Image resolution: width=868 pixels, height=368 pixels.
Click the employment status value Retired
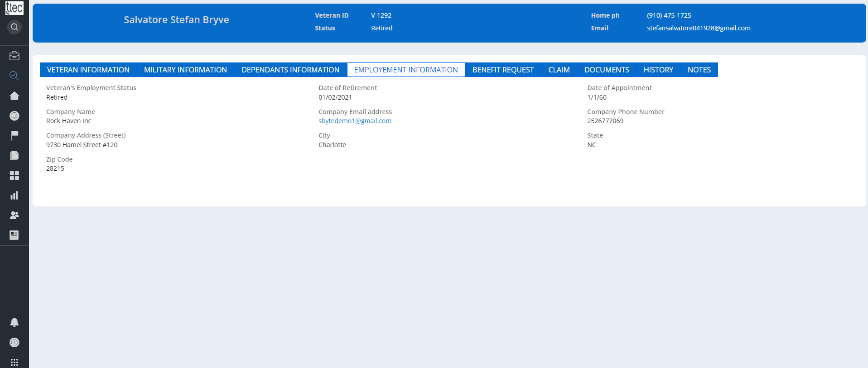[57, 97]
